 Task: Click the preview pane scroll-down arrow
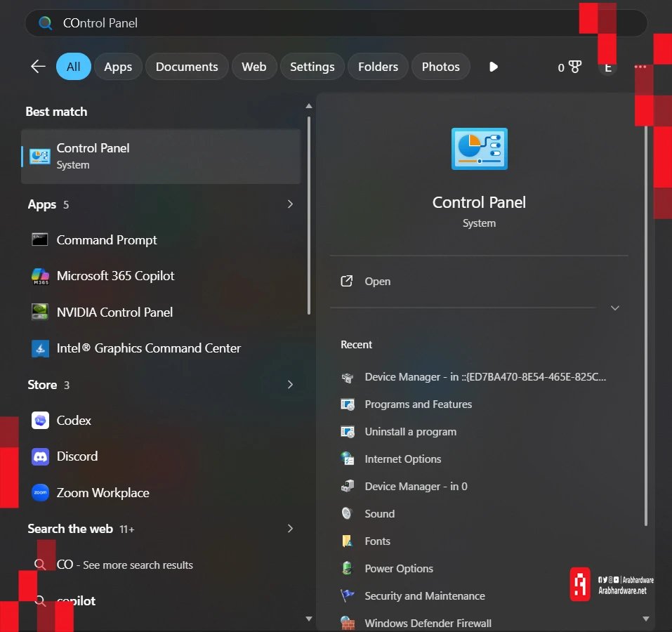[x=646, y=619]
